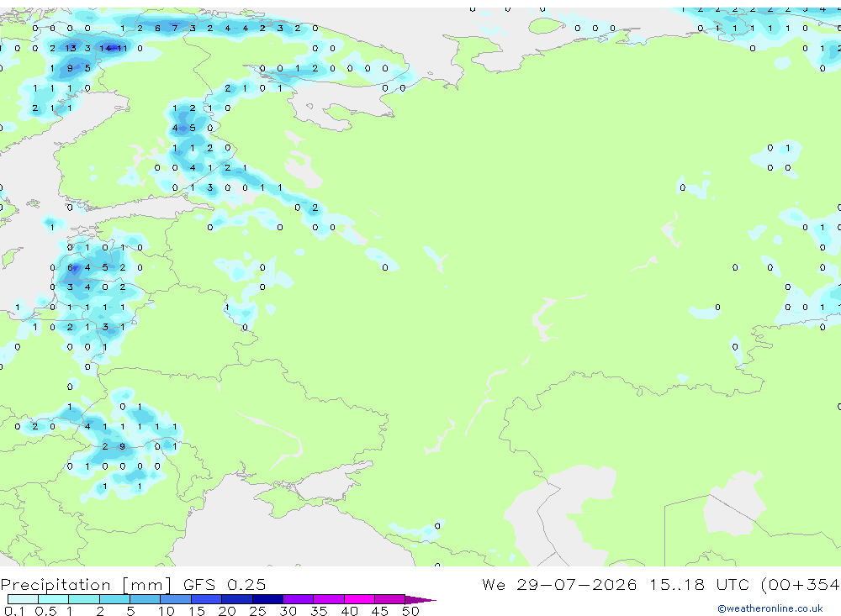Open the weatheronline.co.uk copyright link

[770, 608]
